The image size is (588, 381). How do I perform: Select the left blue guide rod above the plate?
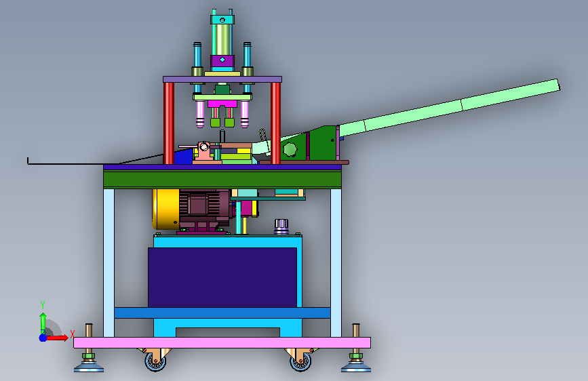point(197,55)
